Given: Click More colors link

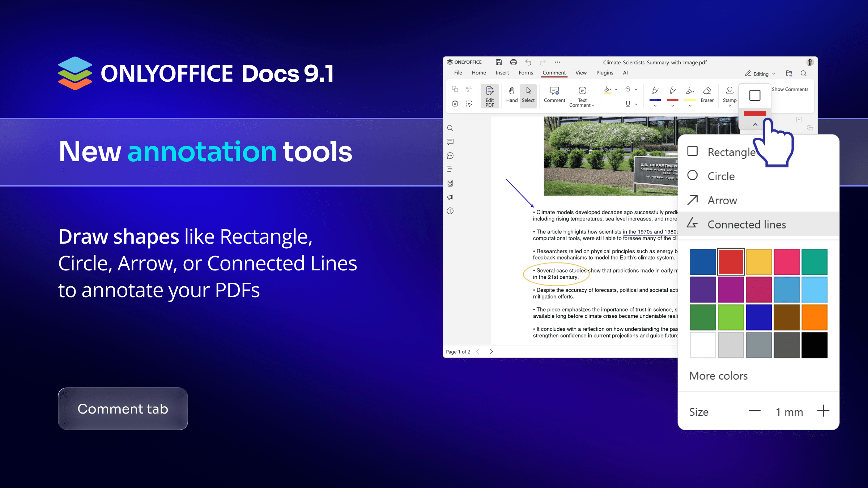Looking at the screenshot, I should point(718,376).
